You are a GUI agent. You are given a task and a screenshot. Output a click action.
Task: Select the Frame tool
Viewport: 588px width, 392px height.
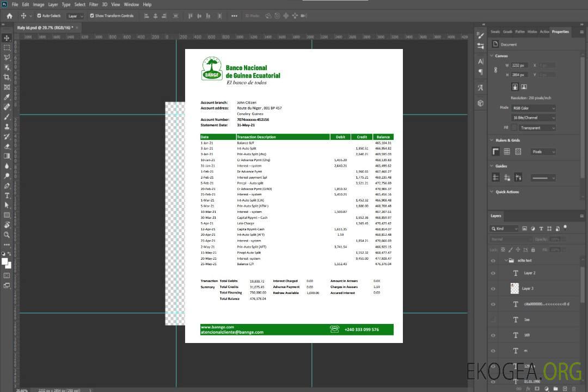click(x=7, y=87)
